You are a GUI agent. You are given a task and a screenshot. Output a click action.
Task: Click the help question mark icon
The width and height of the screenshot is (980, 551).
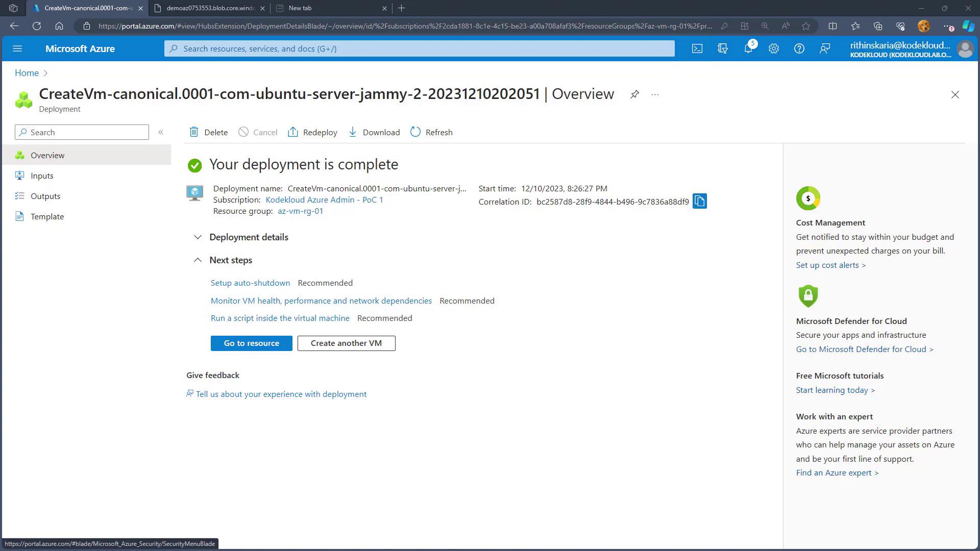[799, 48]
